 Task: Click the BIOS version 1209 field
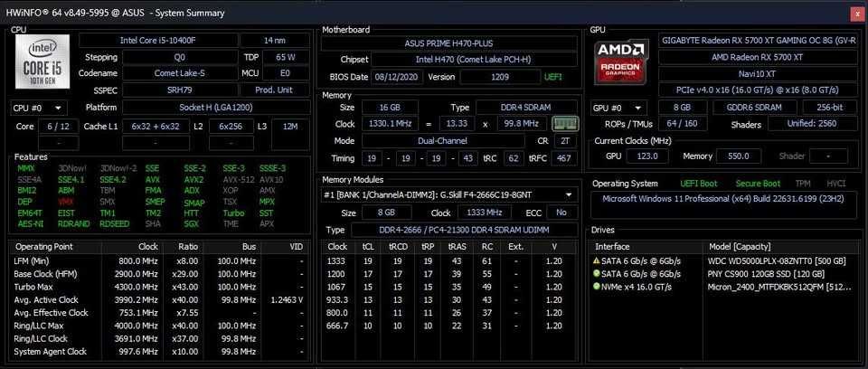click(x=500, y=77)
